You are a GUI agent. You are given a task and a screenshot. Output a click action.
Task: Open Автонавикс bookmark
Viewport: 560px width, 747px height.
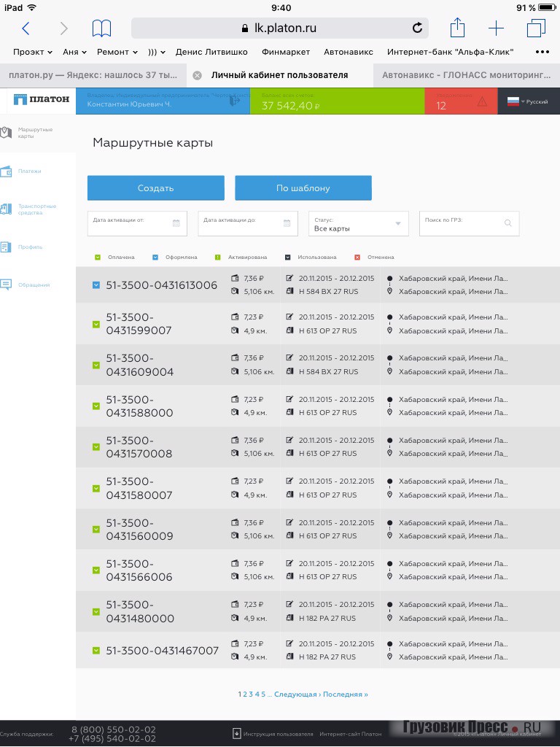[349, 52]
